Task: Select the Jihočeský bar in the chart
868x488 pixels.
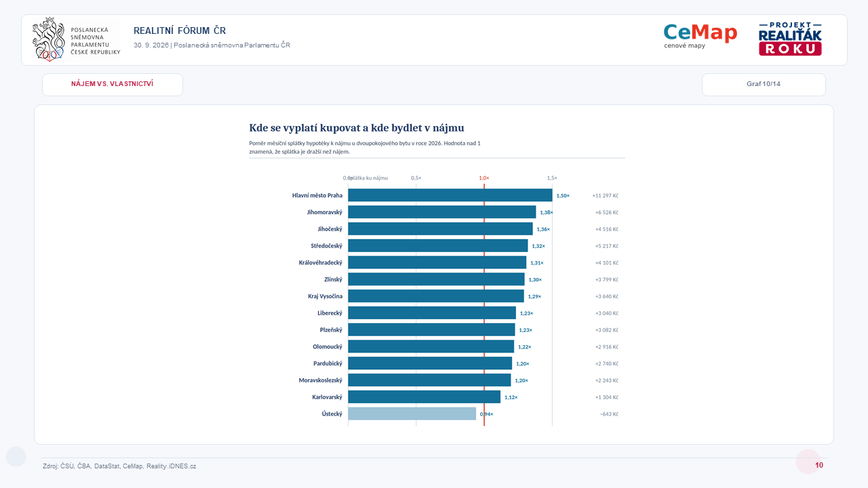Action: [x=441, y=229]
